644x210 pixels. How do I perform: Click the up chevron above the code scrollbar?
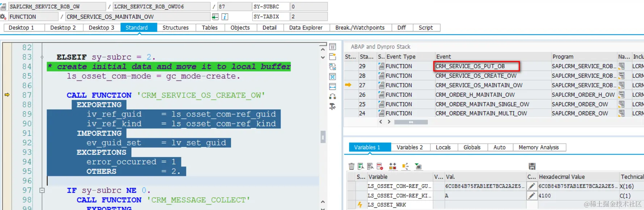coord(323,49)
